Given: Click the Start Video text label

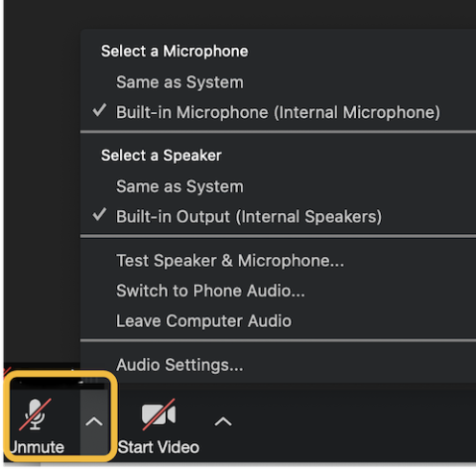Looking at the screenshot, I should pyautogui.click(x=159, y=447).
